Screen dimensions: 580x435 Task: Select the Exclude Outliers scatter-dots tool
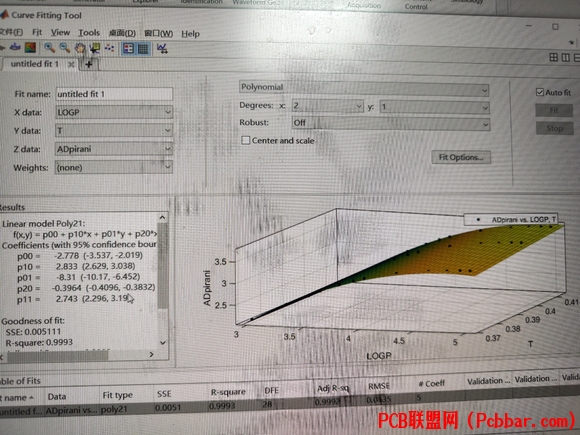pyautogui.click(x=109, y=48)
